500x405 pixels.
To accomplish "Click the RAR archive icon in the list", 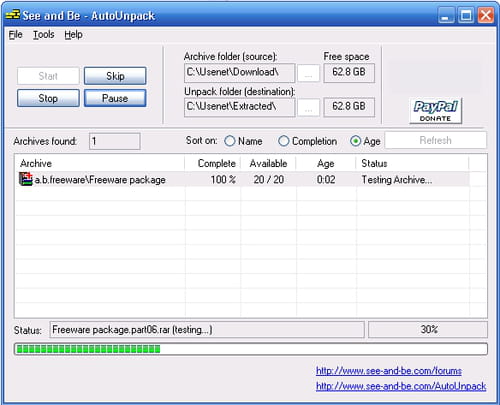I will pyautogui.click(x=26, y=179).
